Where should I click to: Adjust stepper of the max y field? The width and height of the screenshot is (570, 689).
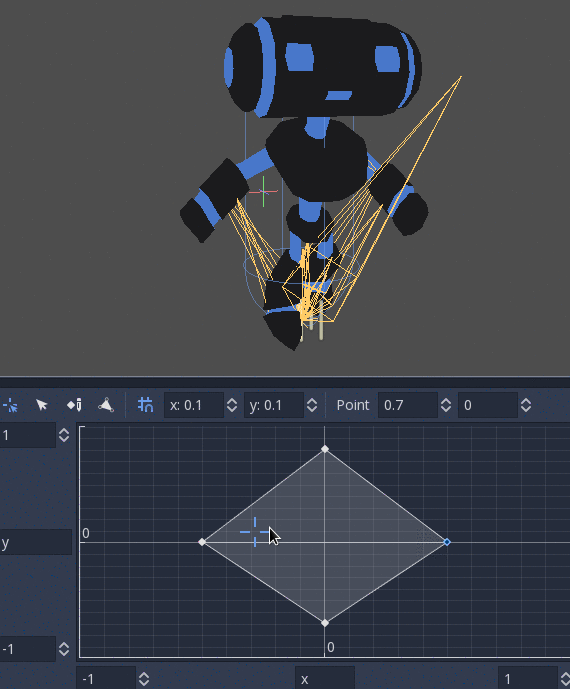64,435
